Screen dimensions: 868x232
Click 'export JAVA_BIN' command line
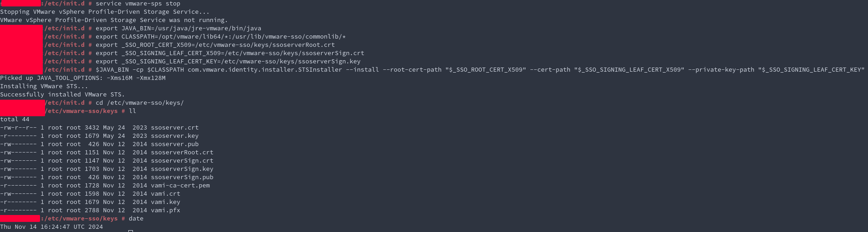click(178, 28)
